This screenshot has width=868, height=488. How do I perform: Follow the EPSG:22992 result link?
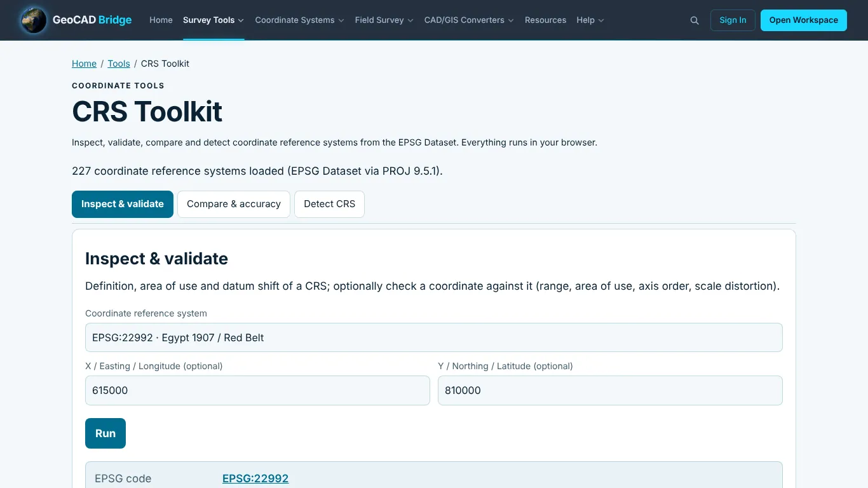(x=255, y=478)
